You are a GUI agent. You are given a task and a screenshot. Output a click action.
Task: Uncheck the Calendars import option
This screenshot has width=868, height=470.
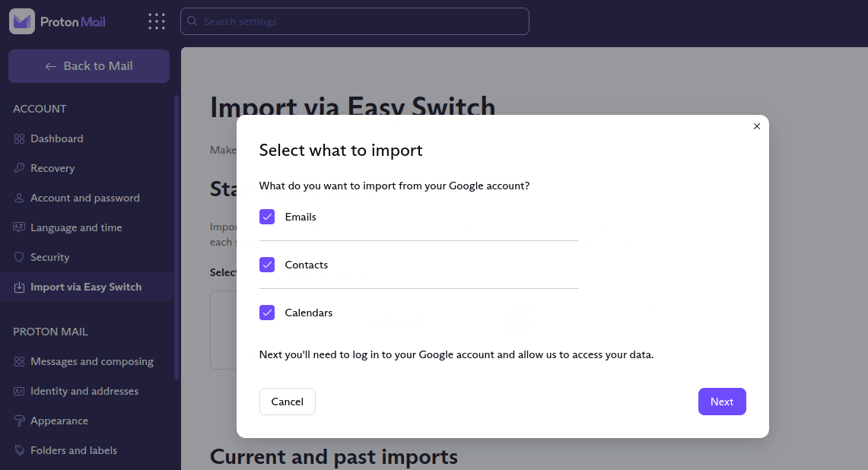coord(267,313)
